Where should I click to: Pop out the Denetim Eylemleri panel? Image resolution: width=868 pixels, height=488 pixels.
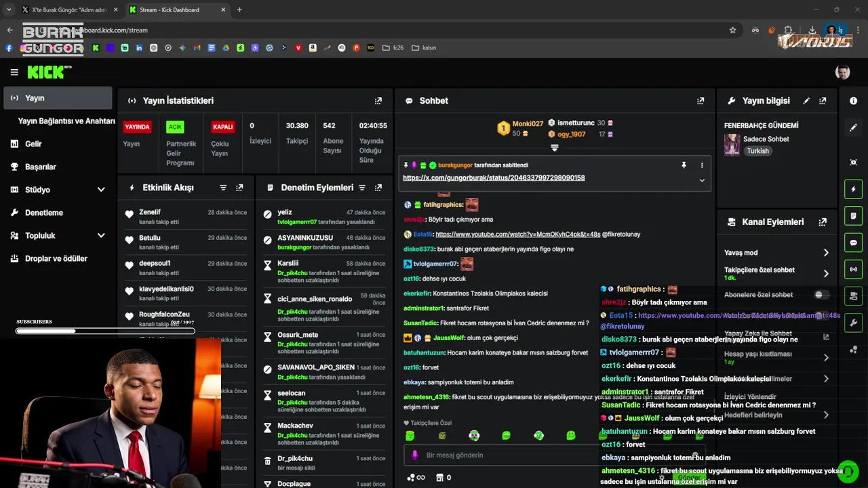tap(378, 188)
